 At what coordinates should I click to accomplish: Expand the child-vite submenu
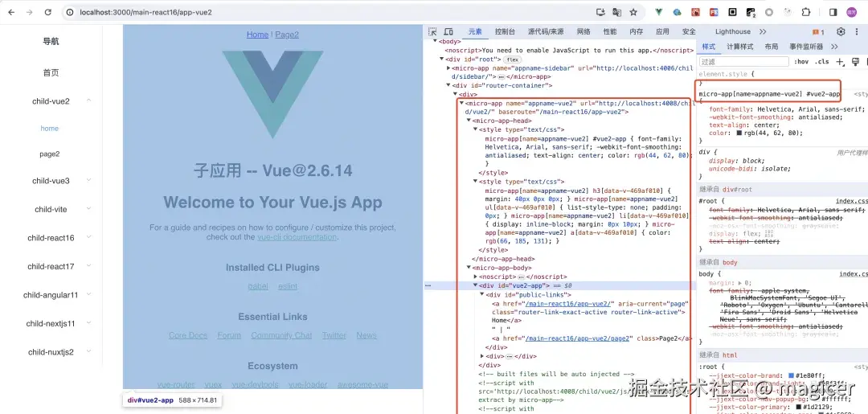click(88, 209)
